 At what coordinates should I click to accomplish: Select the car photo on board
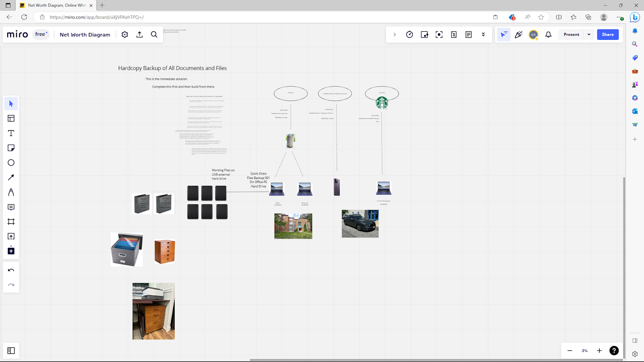(360, 224)
